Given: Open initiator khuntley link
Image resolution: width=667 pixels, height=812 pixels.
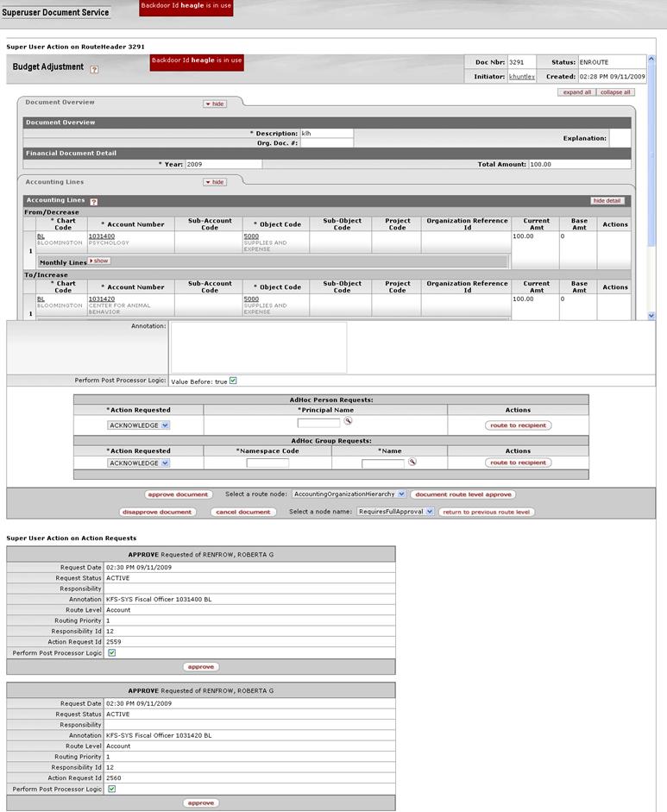Looking at the screenshot, I should click(521, 77).
